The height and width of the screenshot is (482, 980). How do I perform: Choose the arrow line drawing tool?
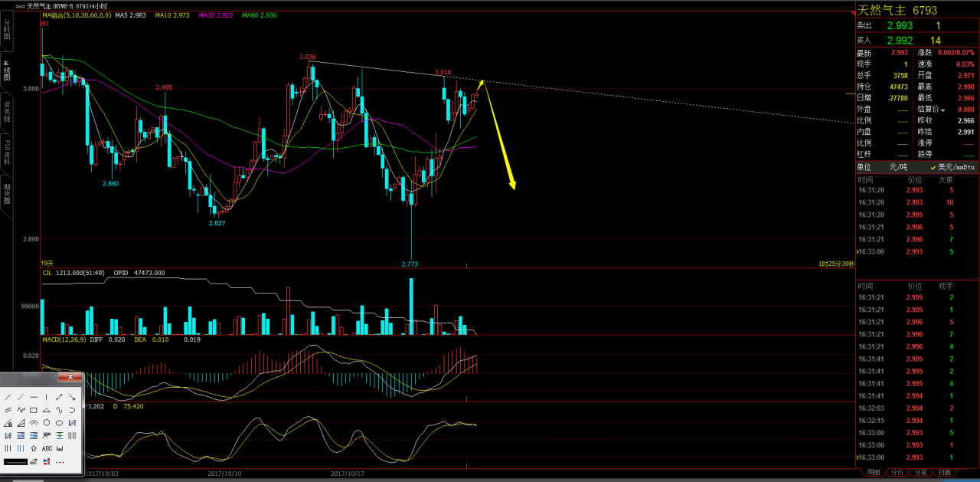[x=72, y=397]
